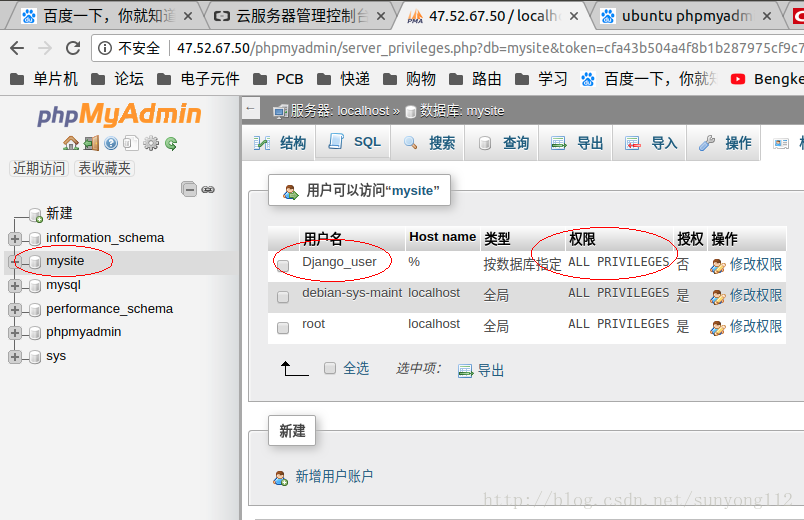The width and height of the screenshot is (804, 520).
Task: Click edit privileges icon for debian-sys-maint
Action: pyautogui.click(x=718, y=296)
